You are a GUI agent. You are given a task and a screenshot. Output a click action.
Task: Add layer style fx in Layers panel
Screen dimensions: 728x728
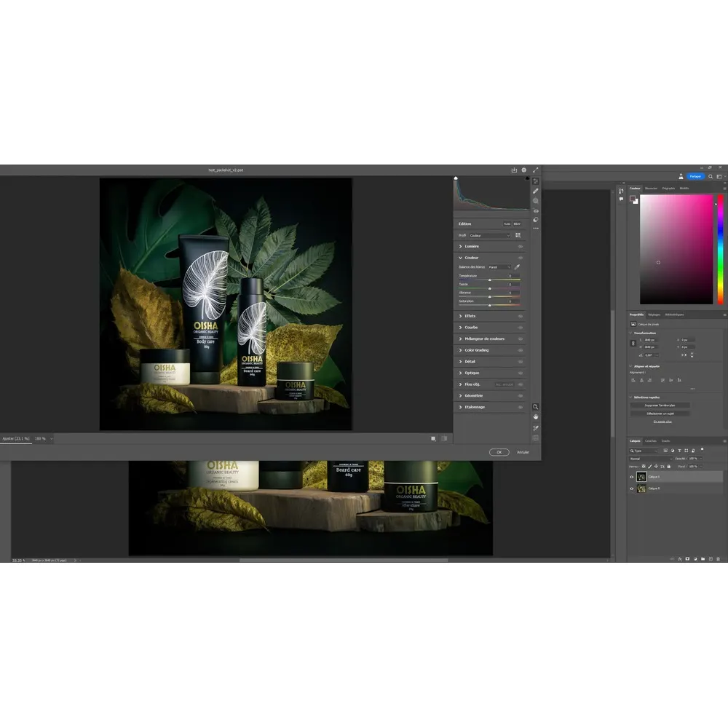click(x=680, y=559)
